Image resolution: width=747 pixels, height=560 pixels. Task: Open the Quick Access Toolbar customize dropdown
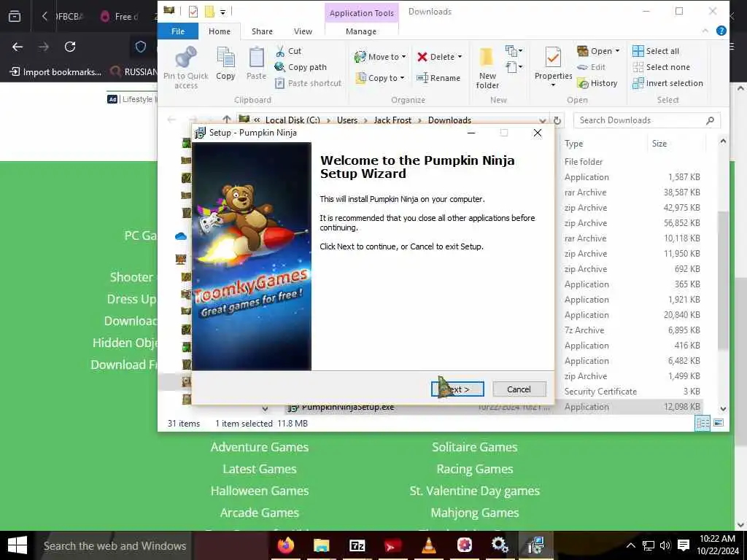point(222,12)
